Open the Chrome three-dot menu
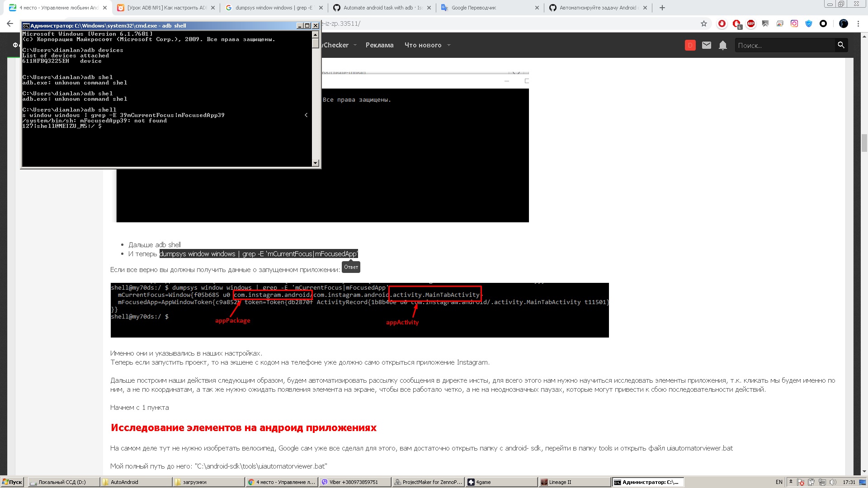Screen dimensions: 868x488 coord(858,23)
